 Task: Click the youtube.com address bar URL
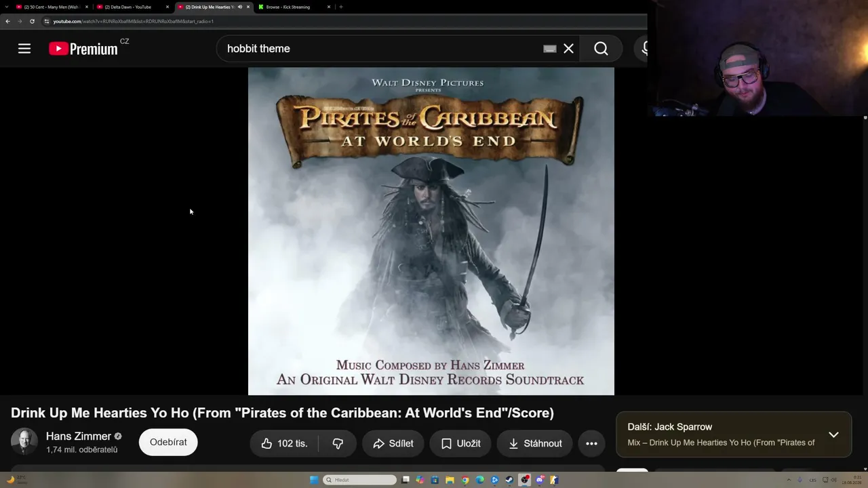coord(134,21)
